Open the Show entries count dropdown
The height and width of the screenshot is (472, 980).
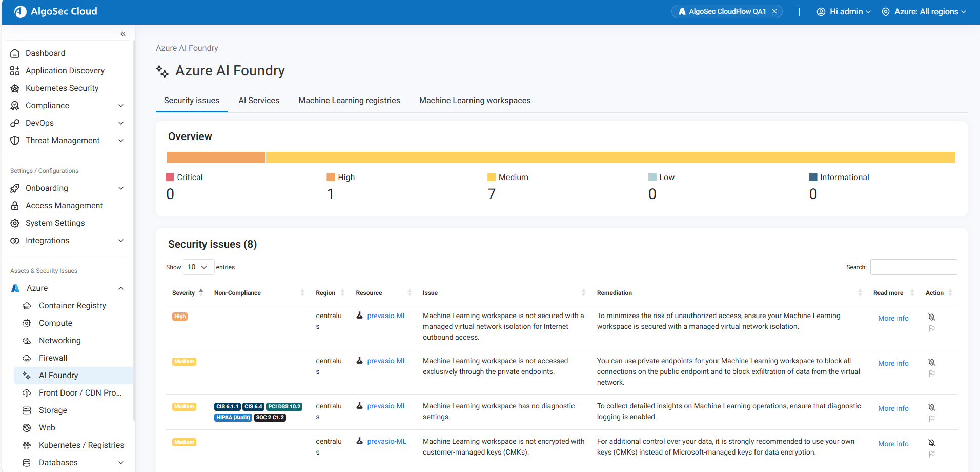click(198, 267)
